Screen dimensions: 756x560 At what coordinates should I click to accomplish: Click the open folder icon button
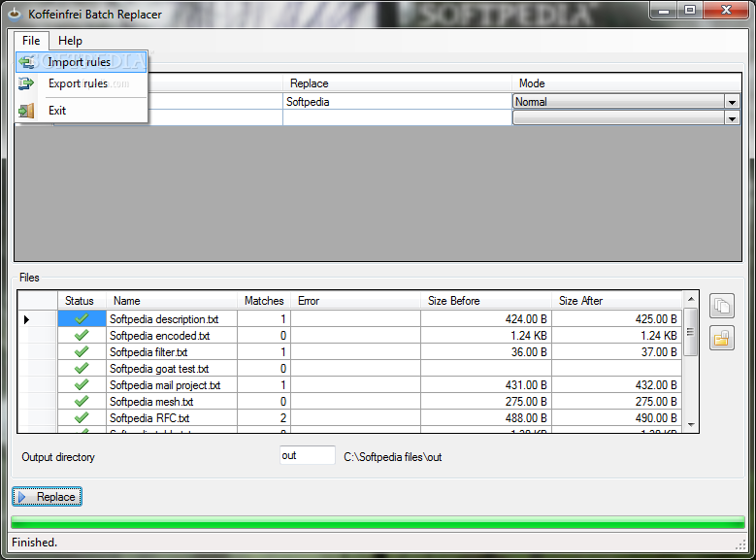722,338
